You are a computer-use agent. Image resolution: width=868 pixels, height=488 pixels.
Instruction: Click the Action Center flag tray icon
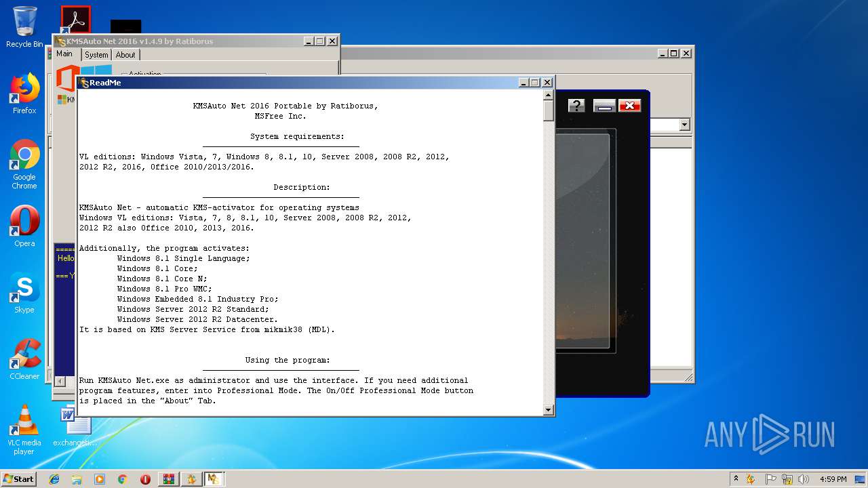click(x=771, y=479)
